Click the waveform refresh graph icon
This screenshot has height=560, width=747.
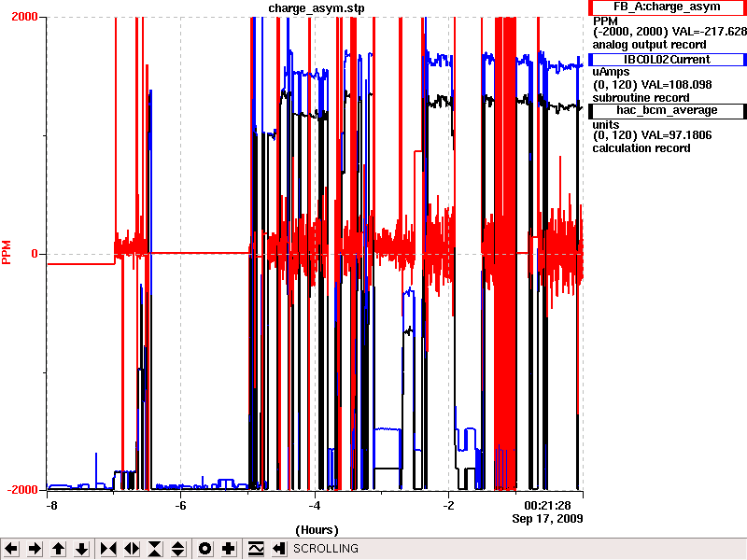pos(256,549)
